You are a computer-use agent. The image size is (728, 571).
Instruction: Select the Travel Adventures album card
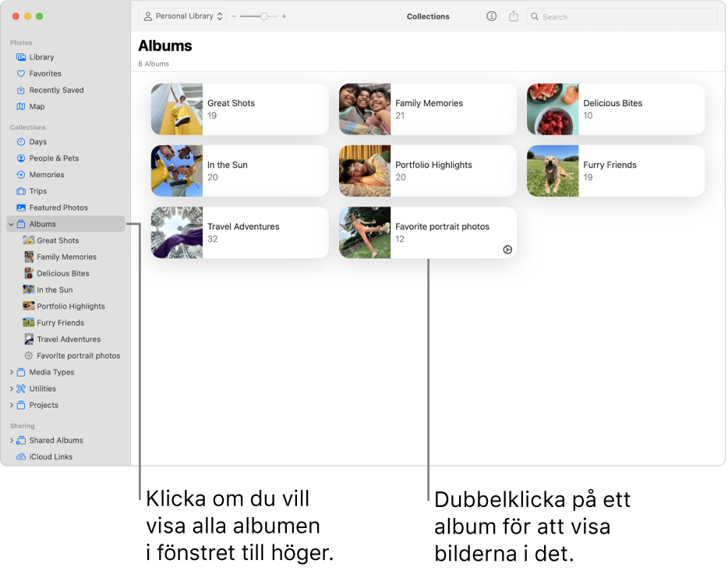239,232
